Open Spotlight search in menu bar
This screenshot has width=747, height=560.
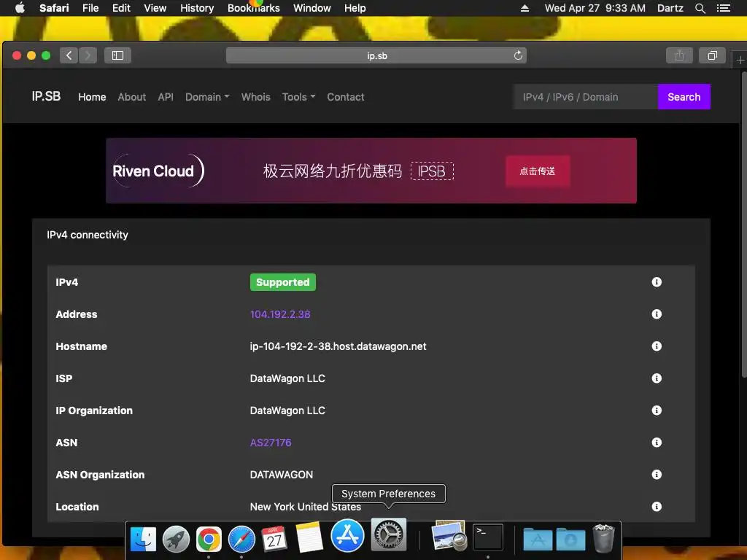point(700,8)
